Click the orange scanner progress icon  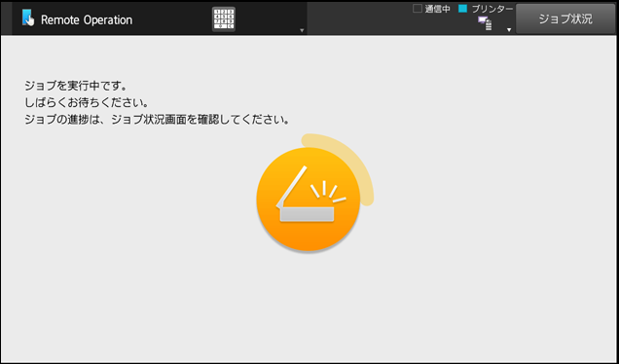[x=309, y=200]
